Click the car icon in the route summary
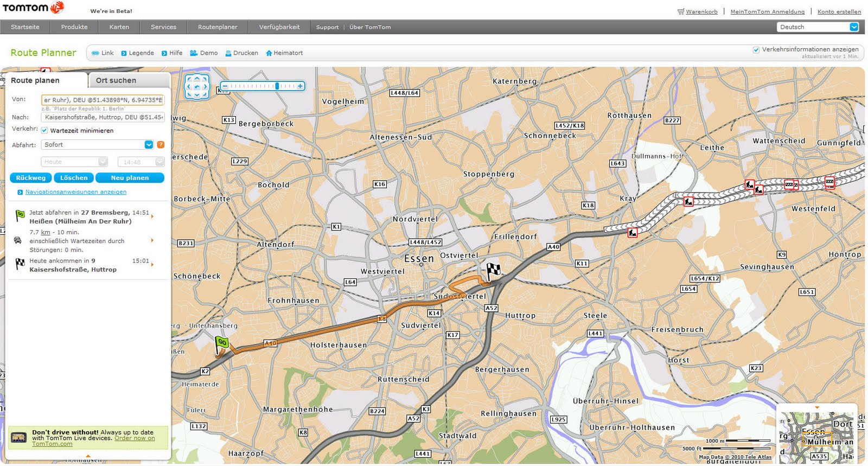The image size is (868, 466). 18,240
